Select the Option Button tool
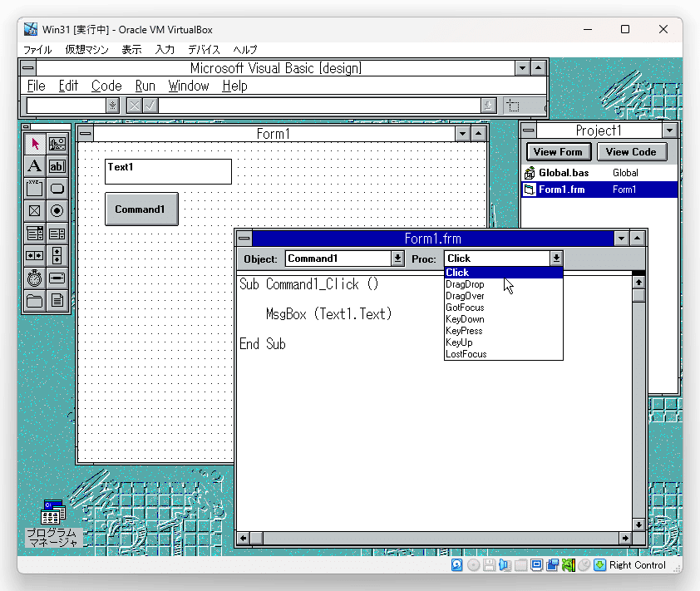 [57, 210]
